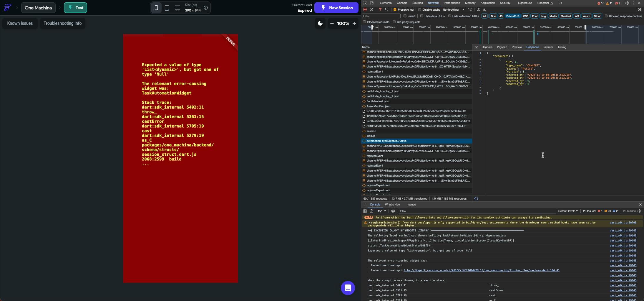Image resolution: width=644 pixels, height=301 pixels.
Task: Switch to the Headers tab
Action: [x=487, y=47]
